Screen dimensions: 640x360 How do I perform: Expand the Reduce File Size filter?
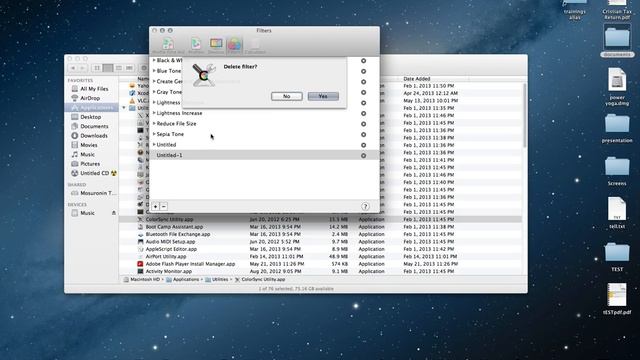[x=154, y=123]
